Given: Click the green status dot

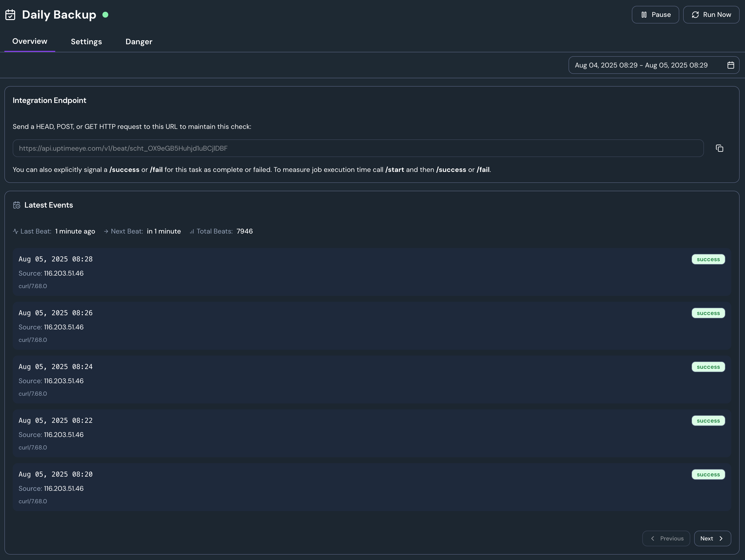Looking at the screenshot, I should pyautogui.click(x=105, y=15).
